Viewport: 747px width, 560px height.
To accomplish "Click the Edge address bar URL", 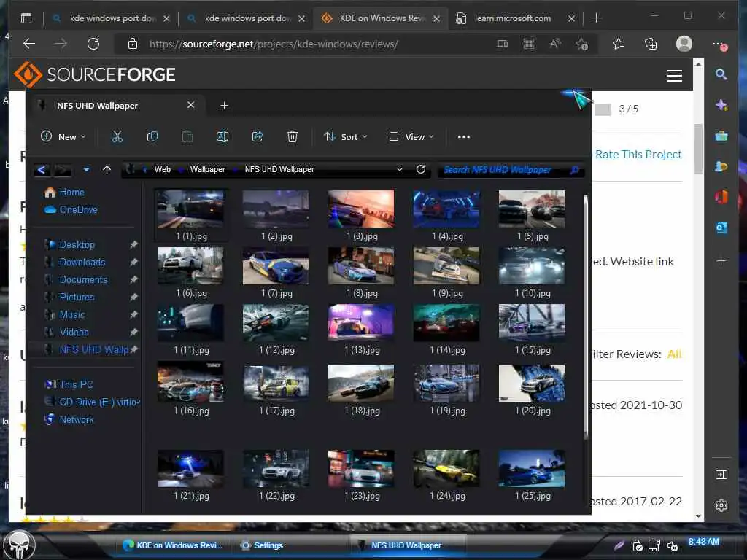I will (x=274, y=44).
